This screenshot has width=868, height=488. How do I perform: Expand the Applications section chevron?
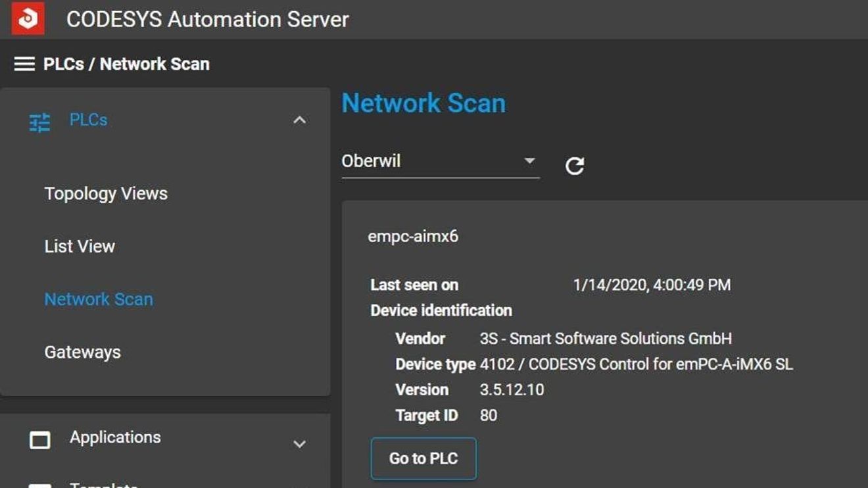(299, 444)
